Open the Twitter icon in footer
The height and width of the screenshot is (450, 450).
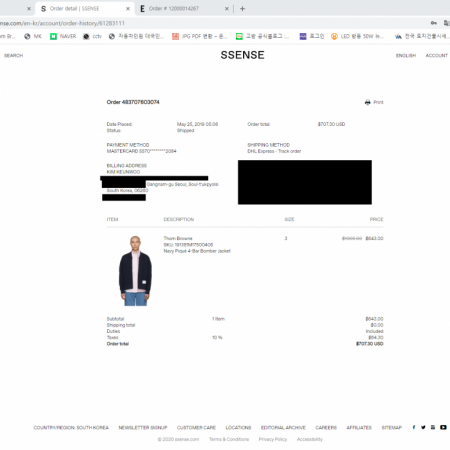pyautogui.click(x=423, y=427)
